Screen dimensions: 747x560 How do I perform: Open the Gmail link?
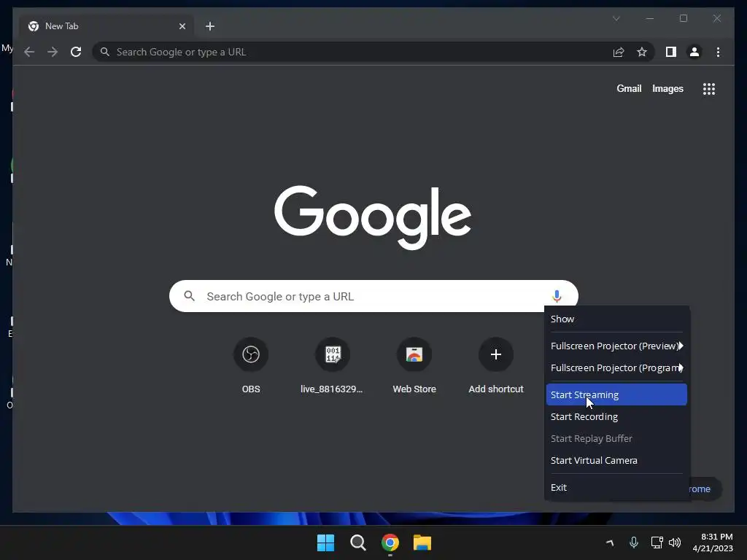[629, 88]
